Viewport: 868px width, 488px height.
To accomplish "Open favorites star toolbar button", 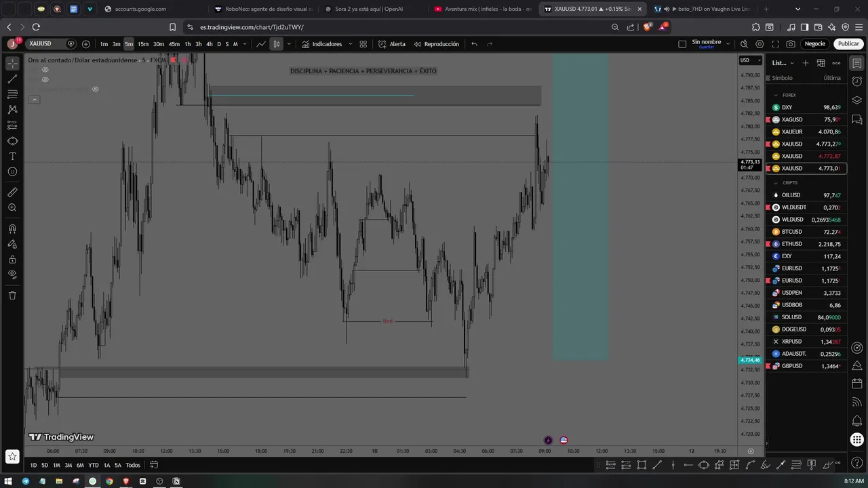I will [12, 457].
